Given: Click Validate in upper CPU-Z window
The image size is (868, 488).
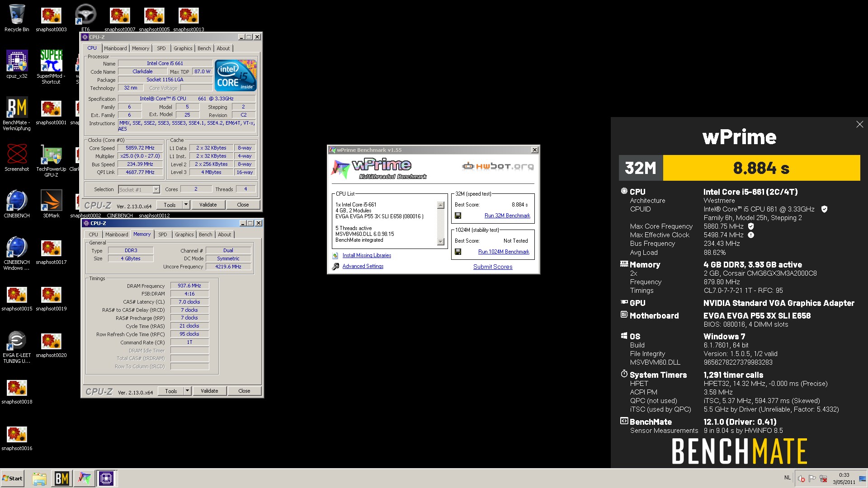Looking at the screenshot, I should [x=208, y=205].
